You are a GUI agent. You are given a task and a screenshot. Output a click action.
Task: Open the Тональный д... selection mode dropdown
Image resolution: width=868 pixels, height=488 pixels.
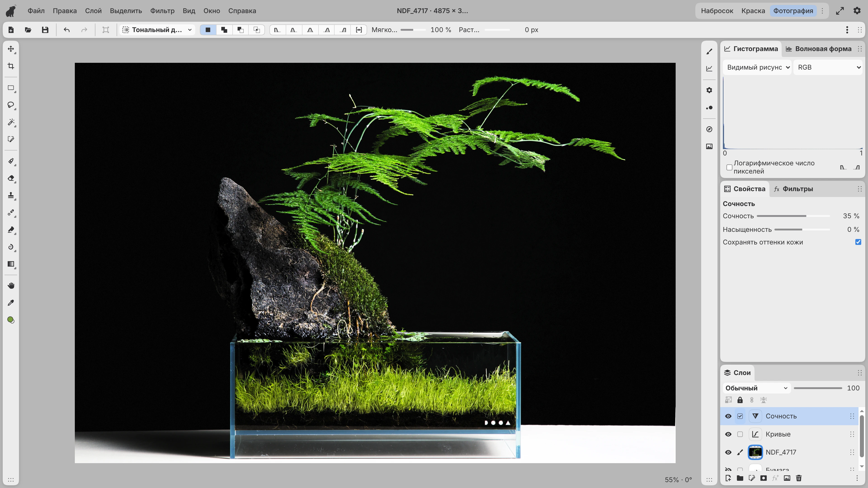tap(157, 30)
